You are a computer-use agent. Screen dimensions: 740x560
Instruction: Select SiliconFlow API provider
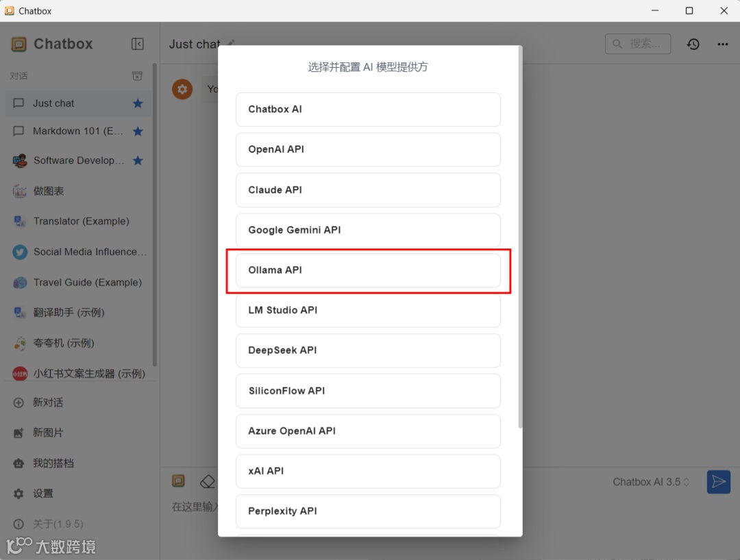point(368,391)
